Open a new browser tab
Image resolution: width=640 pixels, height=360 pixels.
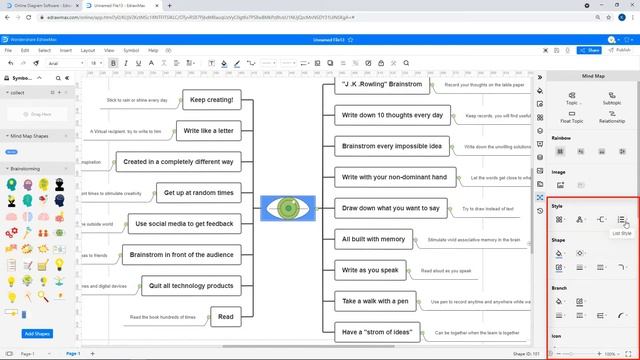pos(169,6)
